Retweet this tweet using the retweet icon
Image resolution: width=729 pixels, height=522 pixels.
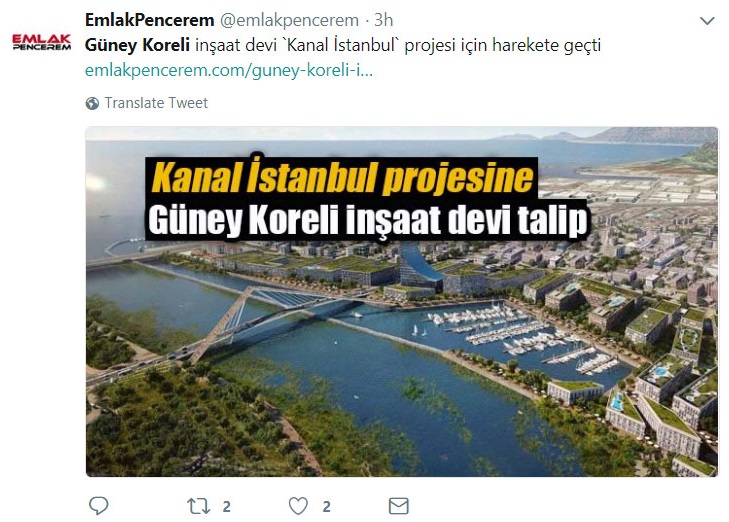199,506
